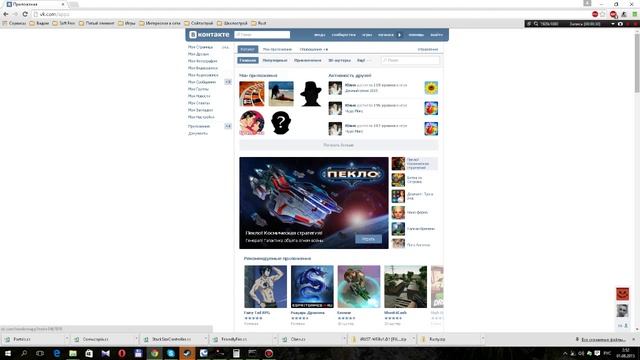Switch to the Catalog tab in apps
This screenshot has width=640, height=360.
click(x=248, y=49)
